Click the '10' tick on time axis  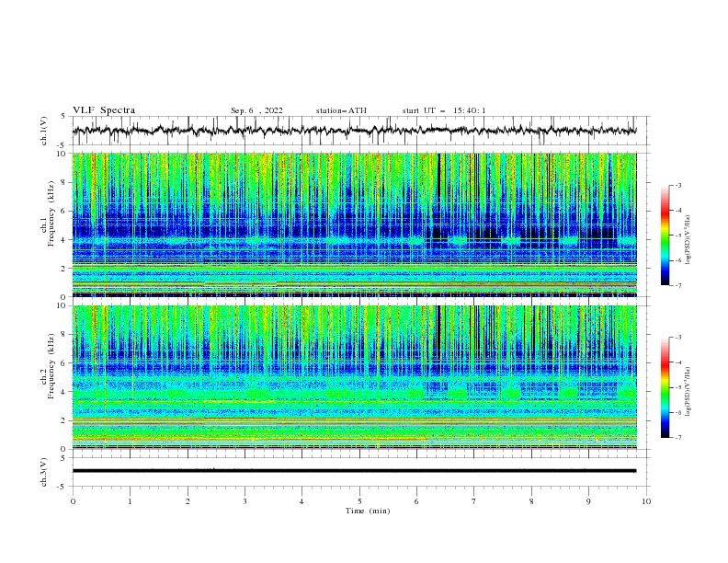(x=646, y=501)
